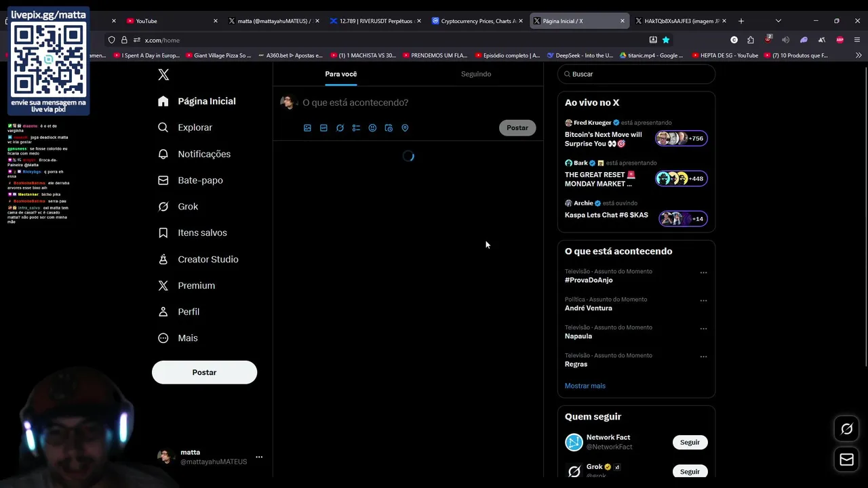Add an image with the media icon
The width and height of the screenshot is (868, 488).
pos(307,127)
